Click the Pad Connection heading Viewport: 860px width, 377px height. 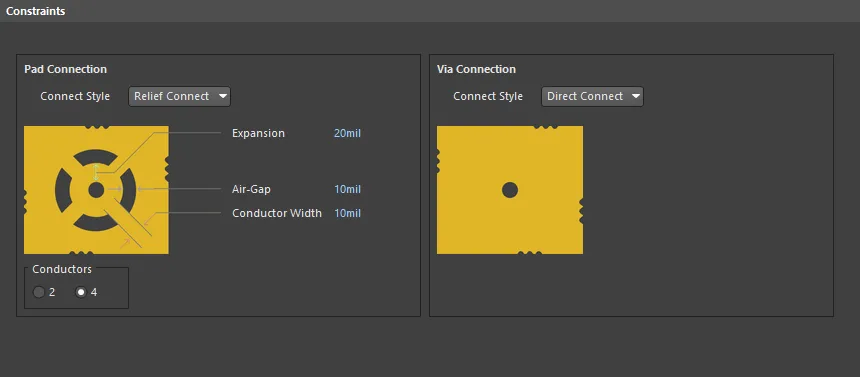[65, 69]
